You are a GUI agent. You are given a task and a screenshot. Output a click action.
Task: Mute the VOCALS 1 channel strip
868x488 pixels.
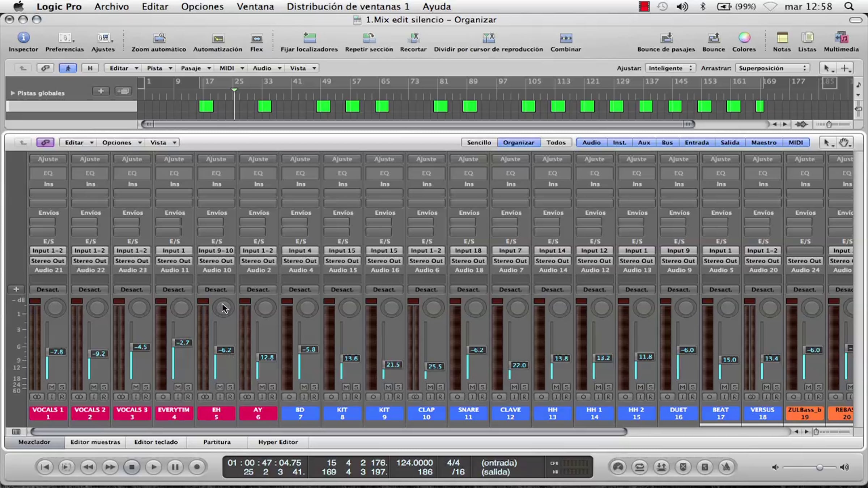52,387
